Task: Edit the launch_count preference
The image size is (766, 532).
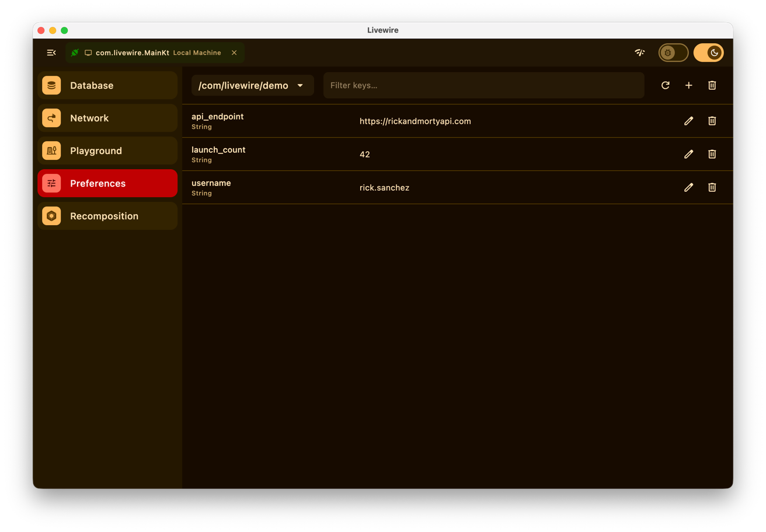Action: 689,154
